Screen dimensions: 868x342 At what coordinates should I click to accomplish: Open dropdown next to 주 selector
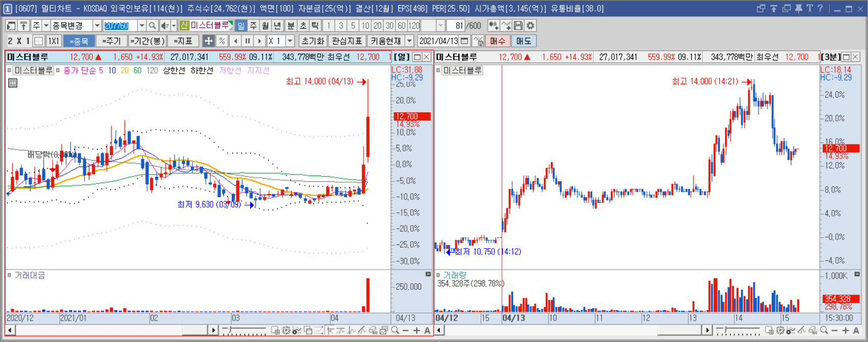(x=46, y=26)
